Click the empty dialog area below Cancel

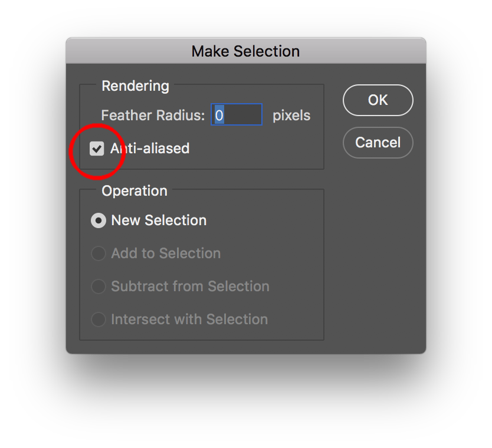coord(378,248)
